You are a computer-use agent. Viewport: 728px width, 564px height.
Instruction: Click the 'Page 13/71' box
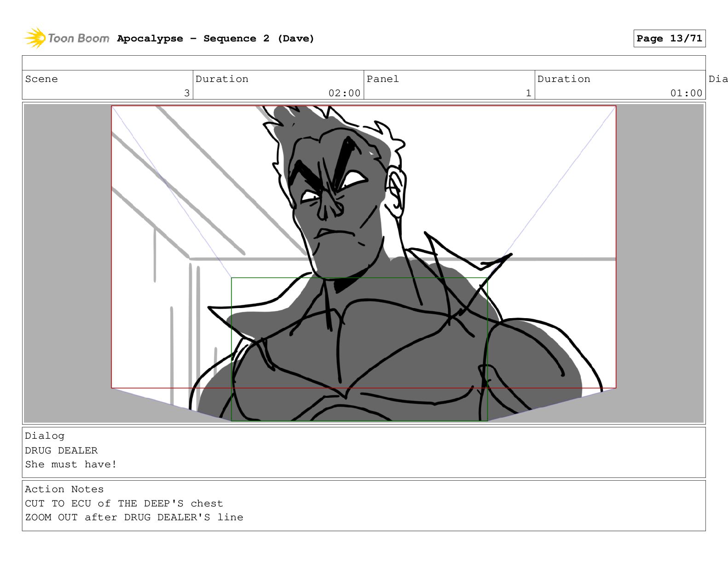click(x=669, y=39)
